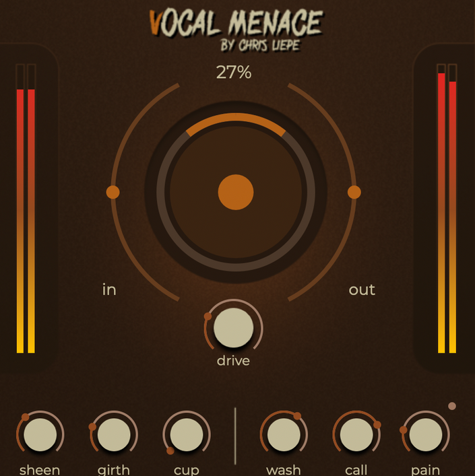Screen dimensions: 475x476
Task: Click the By Chris Liepe credit text
Action: pyautogui.click(x=260, y=46)
